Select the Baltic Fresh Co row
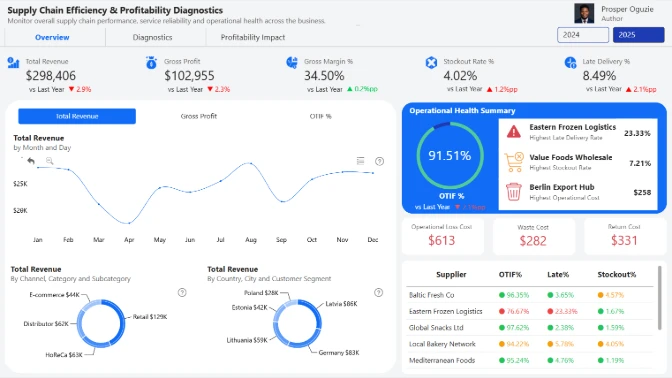 coord(529,295)
